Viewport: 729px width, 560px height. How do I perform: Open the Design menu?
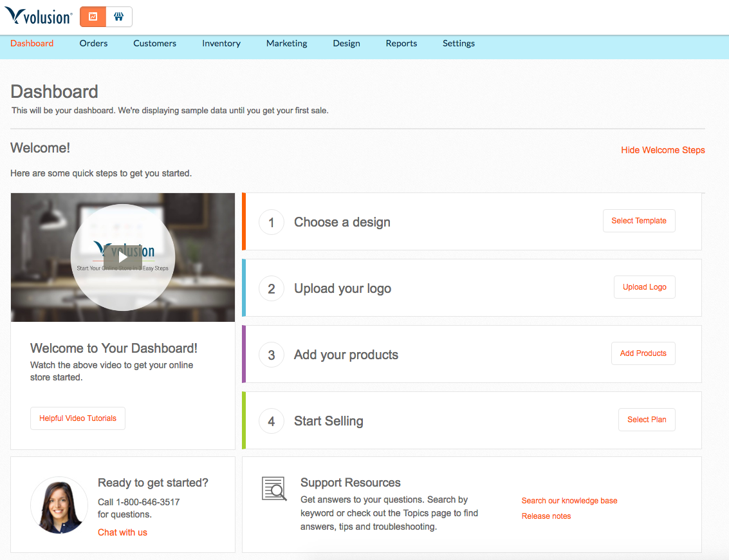346,43
